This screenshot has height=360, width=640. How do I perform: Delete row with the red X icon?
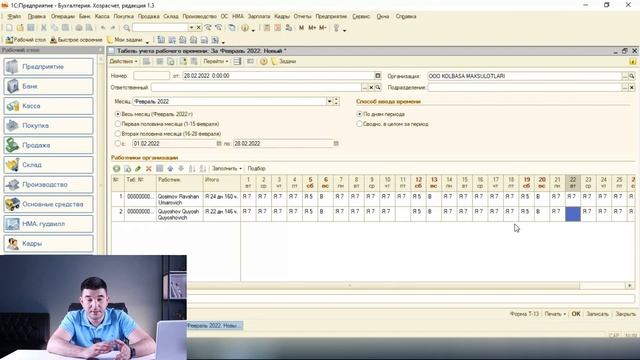point(149,169)
